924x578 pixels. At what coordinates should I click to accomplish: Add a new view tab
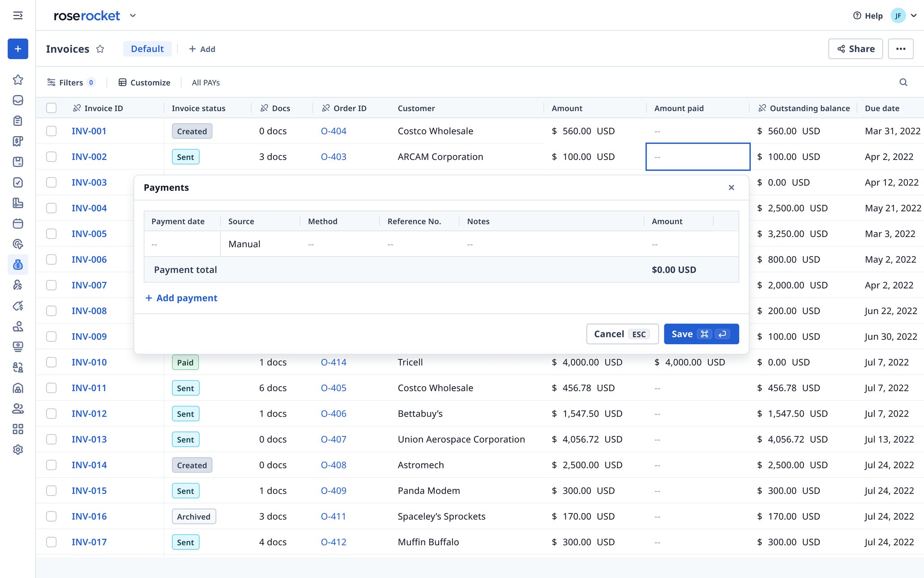(x=202, y=49)
